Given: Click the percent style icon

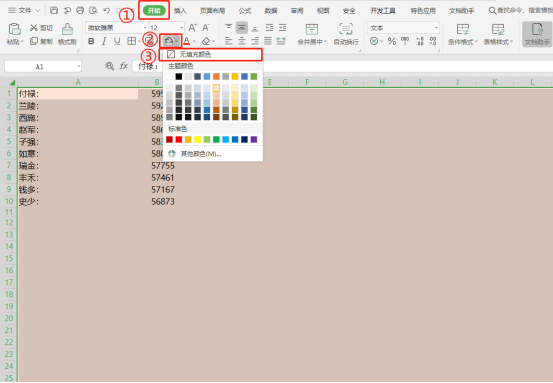Looking at the screenshot, I should coord(392,41).
